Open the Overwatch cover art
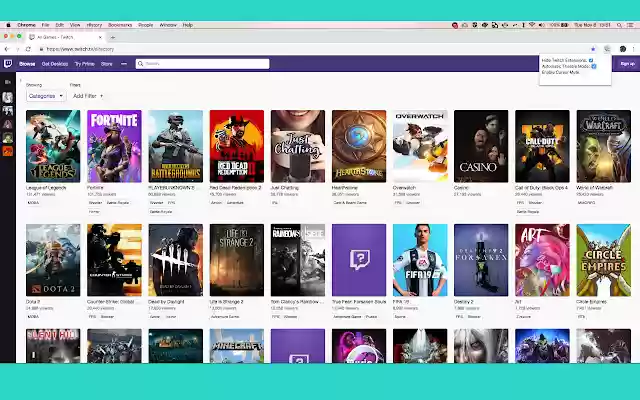This screenshot has height=400, width=640. pyautogui.click(x=420, y=146)
